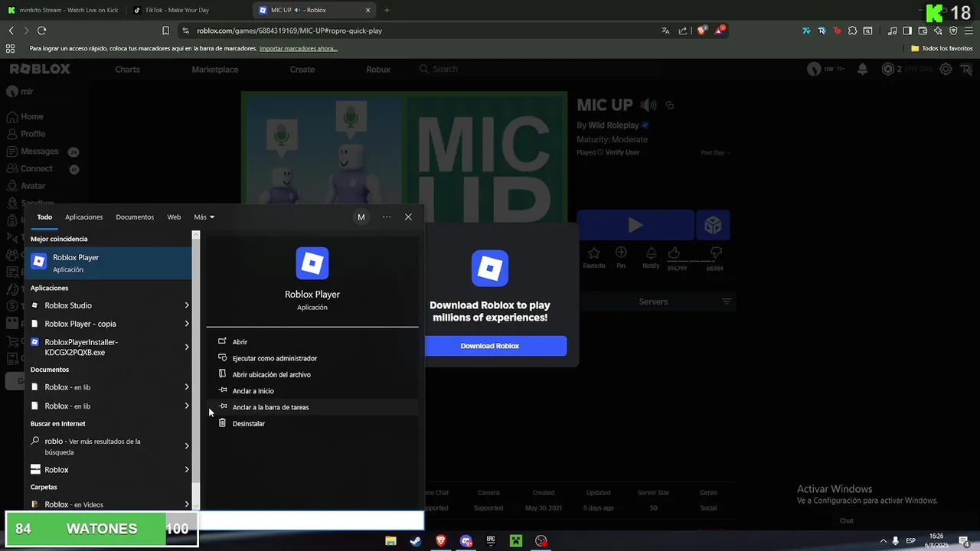This screenshot has height=551, width=980.
Task: Open the browser hamburger menu
Action: click(969, 31)
